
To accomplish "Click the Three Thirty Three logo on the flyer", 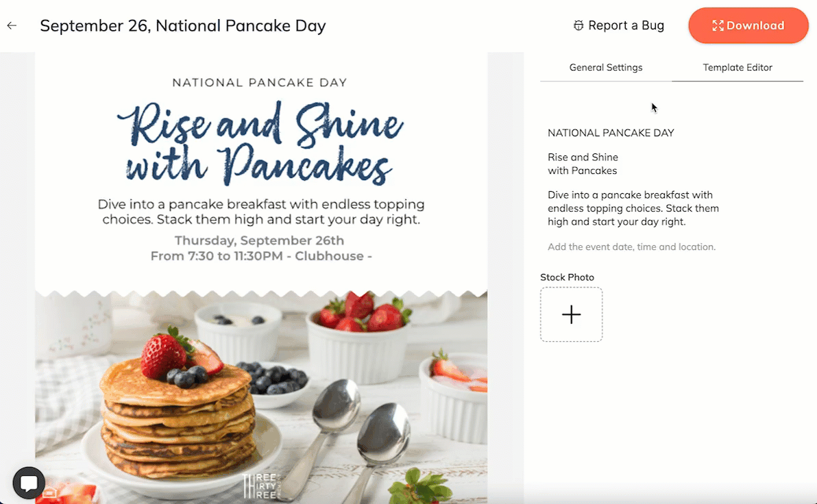I will [262, 486].
